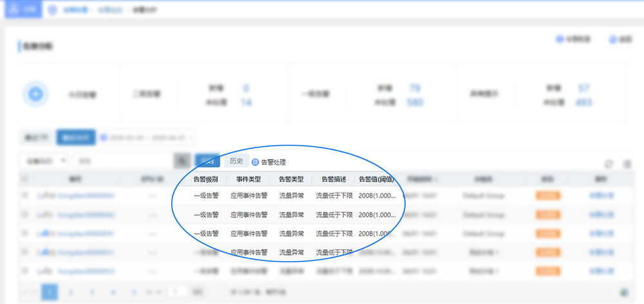The image size is (644, 304).
Task: Click the round blue alarm summary icon
Action: coord(36,94)
